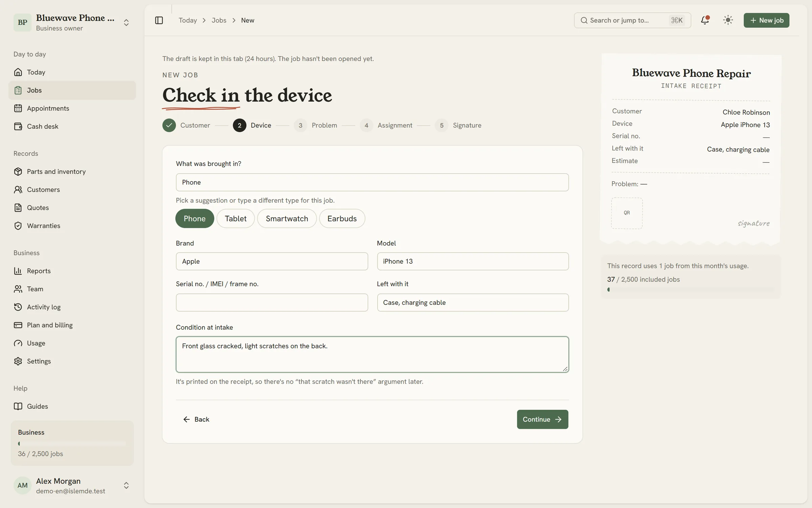
Task: Click the Customers people icon
Action: point(18,190)
